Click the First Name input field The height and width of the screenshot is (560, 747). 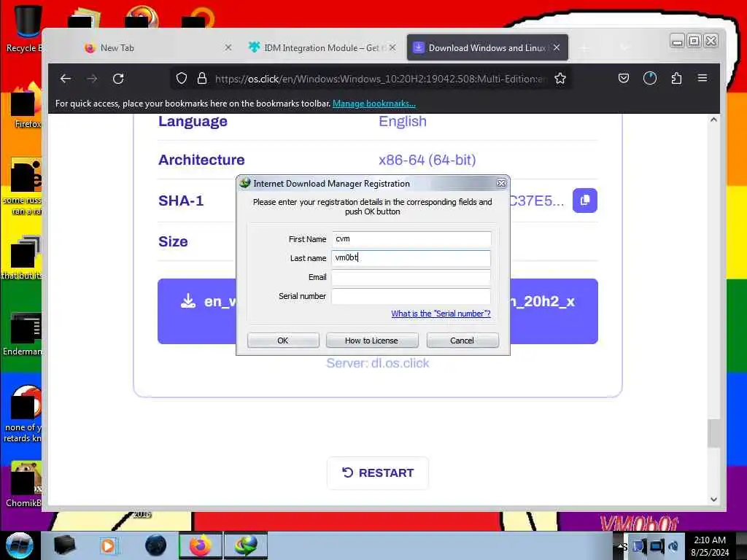411,239
